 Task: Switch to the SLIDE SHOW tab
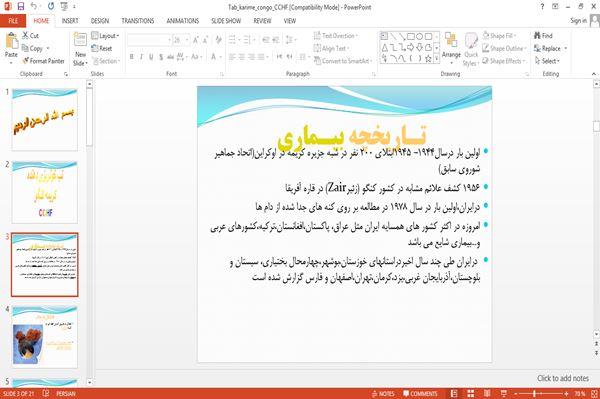tap(226, 21)
